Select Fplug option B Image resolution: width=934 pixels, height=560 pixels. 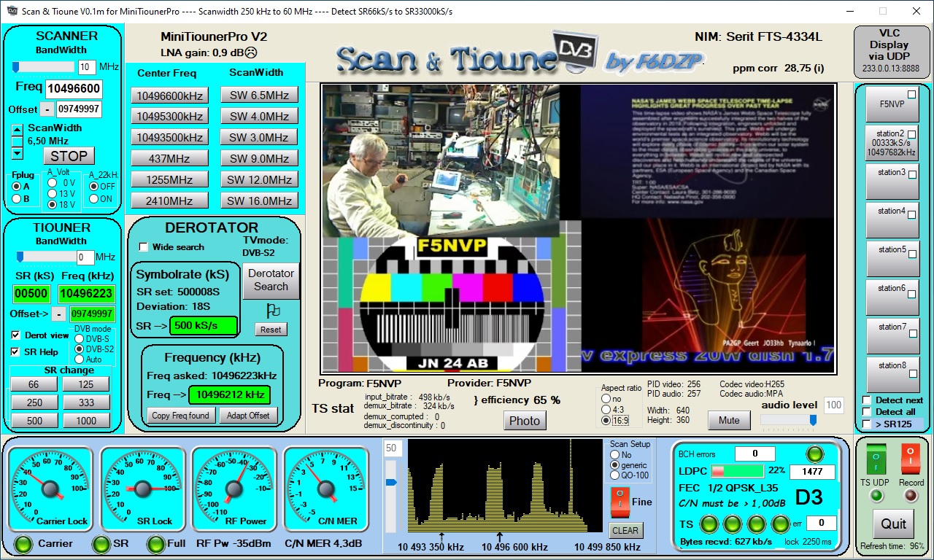[x=17, y=198]
